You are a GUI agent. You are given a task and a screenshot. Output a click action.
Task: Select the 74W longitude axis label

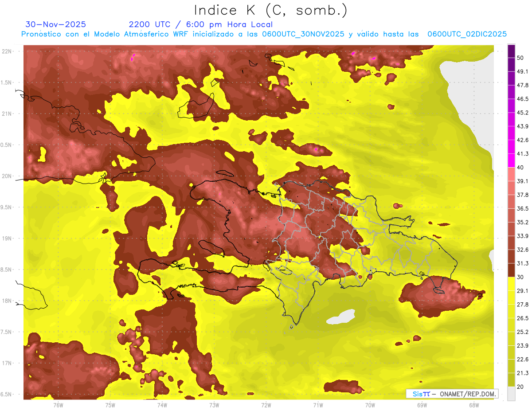[162, 405]
